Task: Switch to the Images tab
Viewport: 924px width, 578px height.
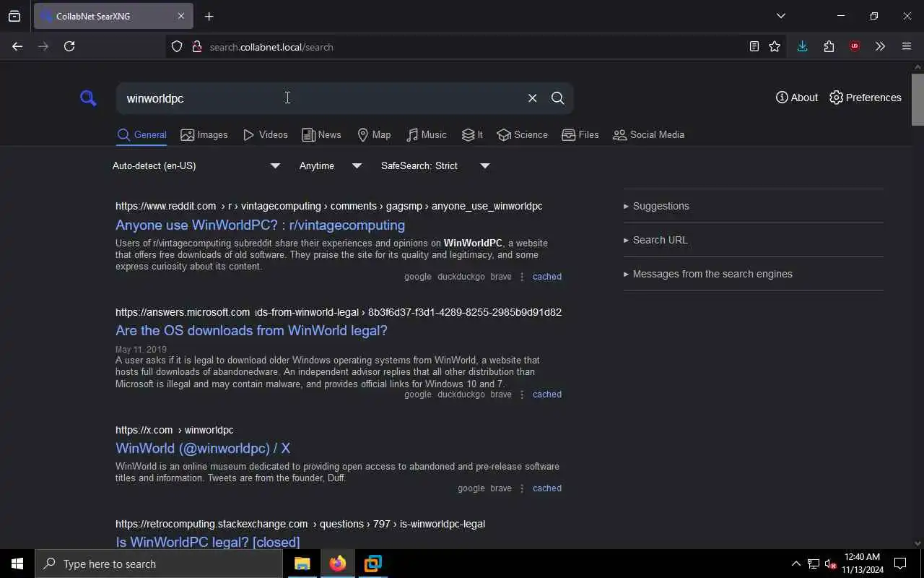Action: point(204,134)
